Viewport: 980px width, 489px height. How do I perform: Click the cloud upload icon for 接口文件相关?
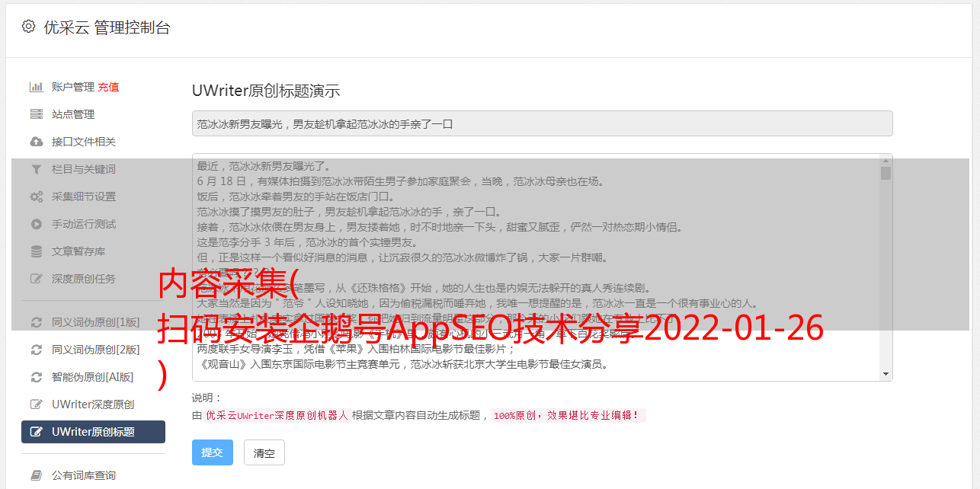point(36,142)
